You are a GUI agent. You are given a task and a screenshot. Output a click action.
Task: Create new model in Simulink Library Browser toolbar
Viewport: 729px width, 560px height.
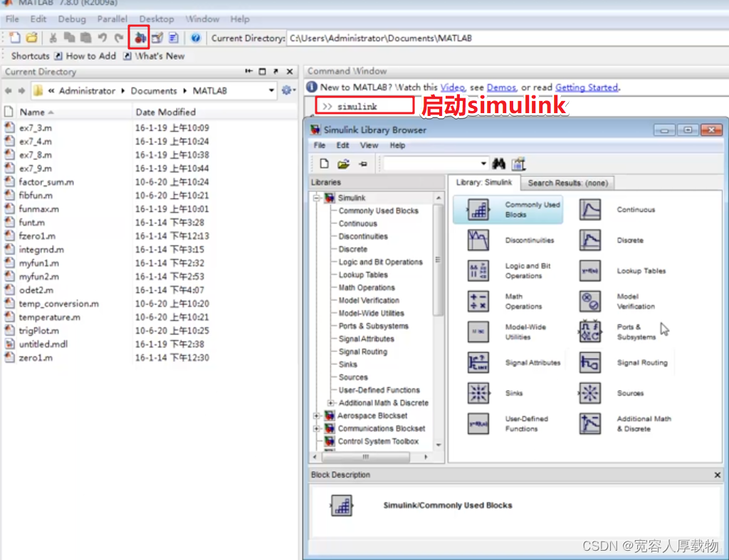tap(325, 164)
